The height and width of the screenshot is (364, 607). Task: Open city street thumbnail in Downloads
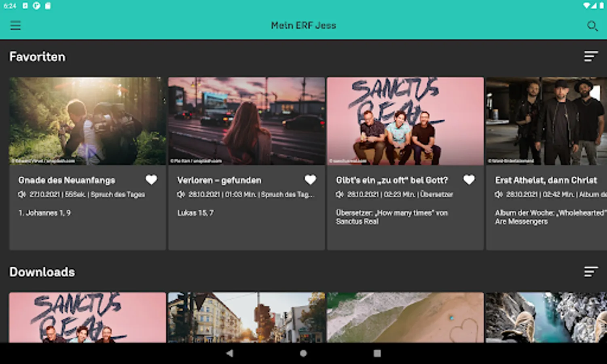[247, 317]
